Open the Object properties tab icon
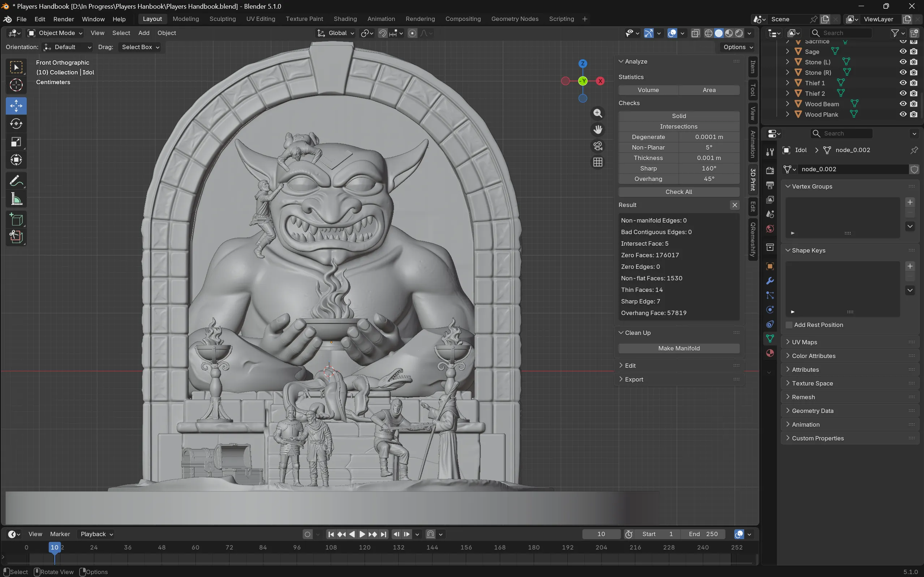The image size is (924, 577). pyautogui.click(x=770, y=266)
